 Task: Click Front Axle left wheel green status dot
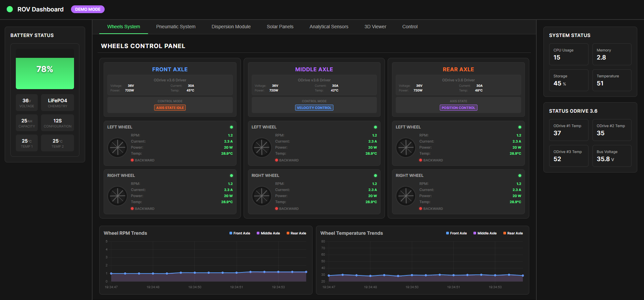231,127
